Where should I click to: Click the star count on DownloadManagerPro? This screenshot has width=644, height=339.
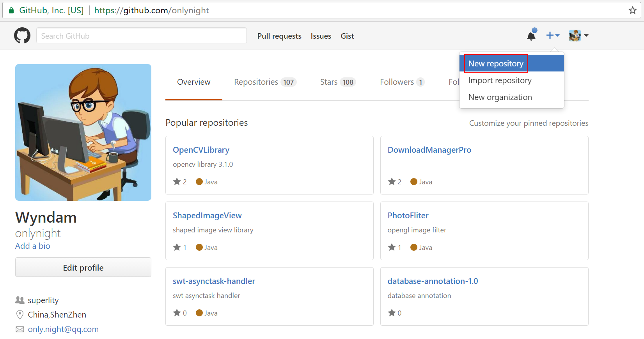tap(395, 182)
